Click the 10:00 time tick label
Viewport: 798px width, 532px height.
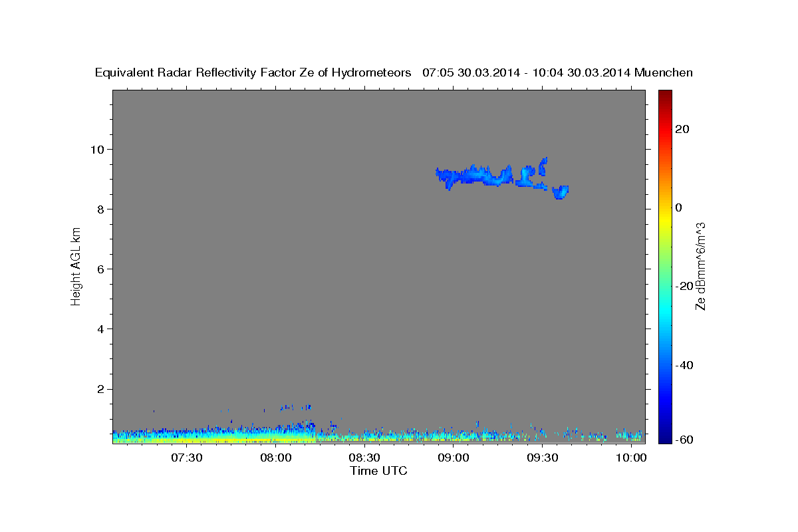631,458
